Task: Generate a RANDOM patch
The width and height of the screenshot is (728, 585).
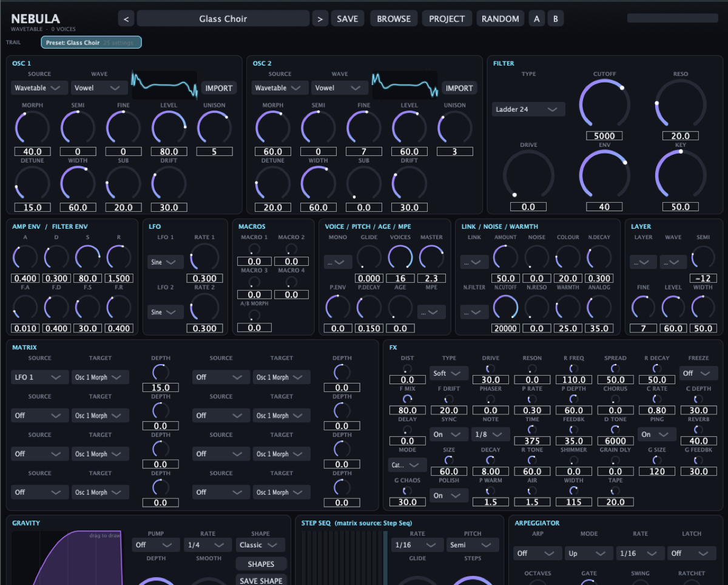Action: (x=500, y=19)
